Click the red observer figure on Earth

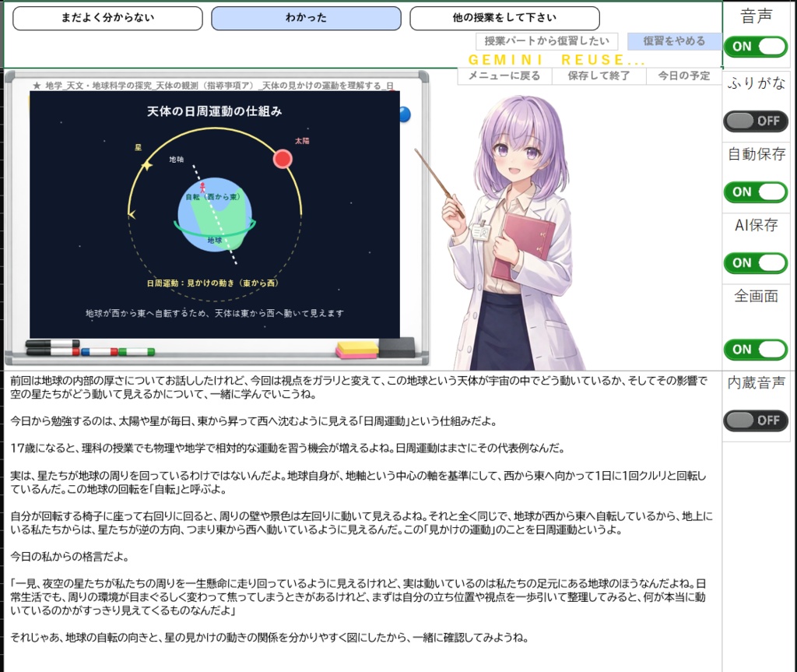(202, 187)
